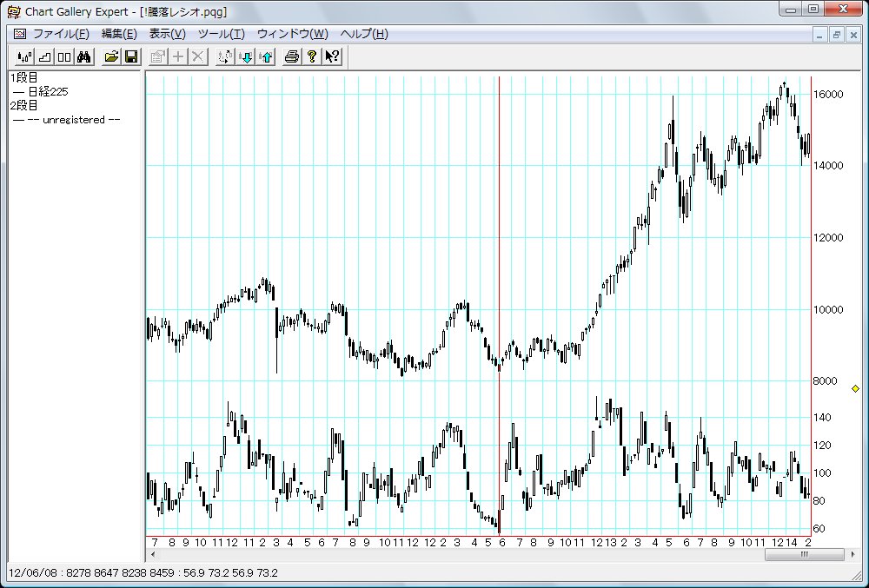The height and width of the screenshot is (588, 869).
Task: Open the ファイル(F) menu
Action: pyautogui.click(x=61, y=34)
